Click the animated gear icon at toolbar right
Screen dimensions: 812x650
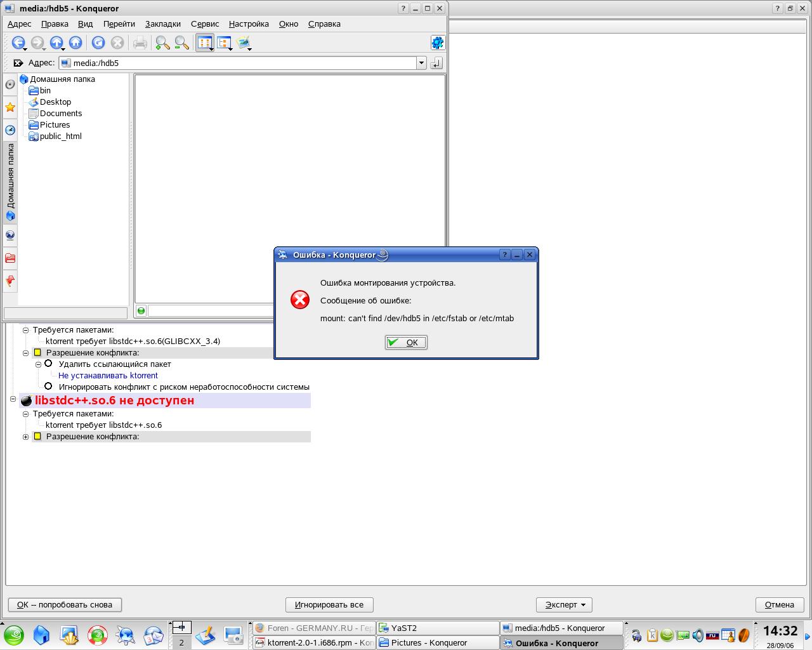pyautogui.click(x=437, y=43)
